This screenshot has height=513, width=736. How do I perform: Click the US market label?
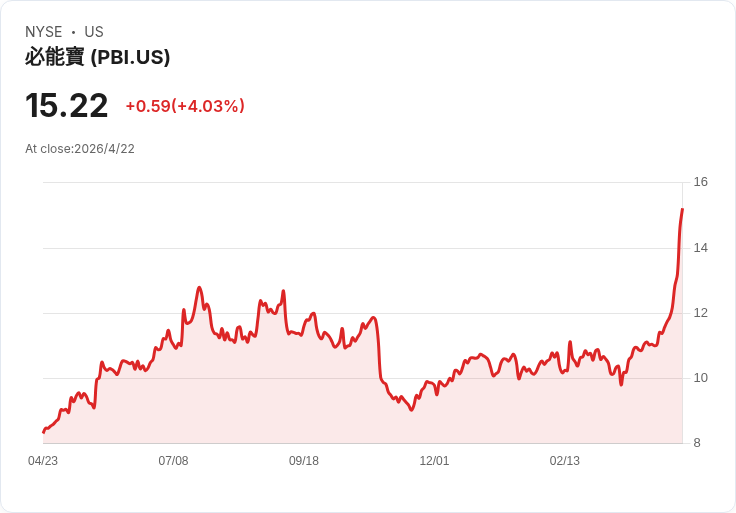94,32
